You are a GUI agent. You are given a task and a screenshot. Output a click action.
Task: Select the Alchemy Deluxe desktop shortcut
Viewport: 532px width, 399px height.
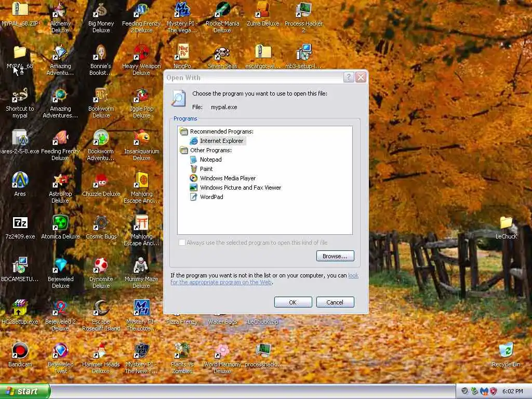(x=60, y=18)
